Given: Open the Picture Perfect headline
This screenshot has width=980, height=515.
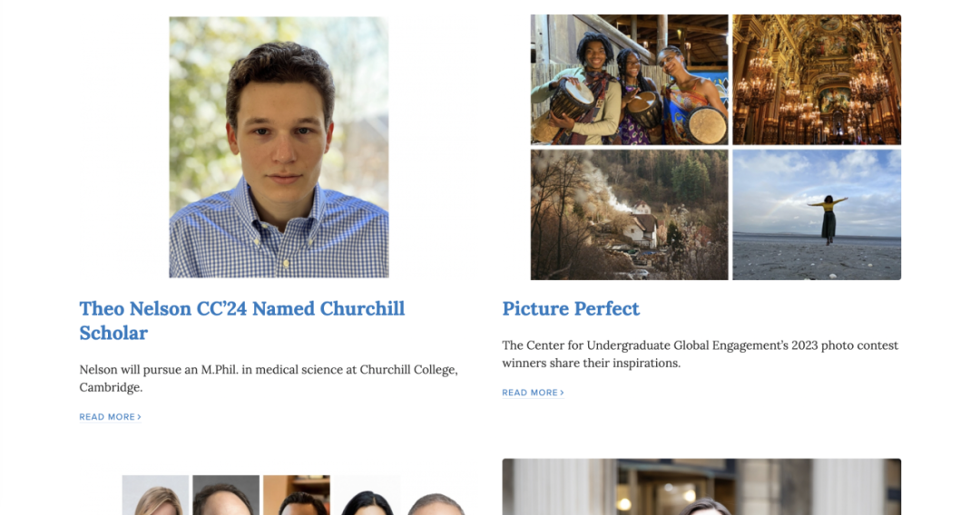Looking at the screenshot, I should tap(571, 309).
